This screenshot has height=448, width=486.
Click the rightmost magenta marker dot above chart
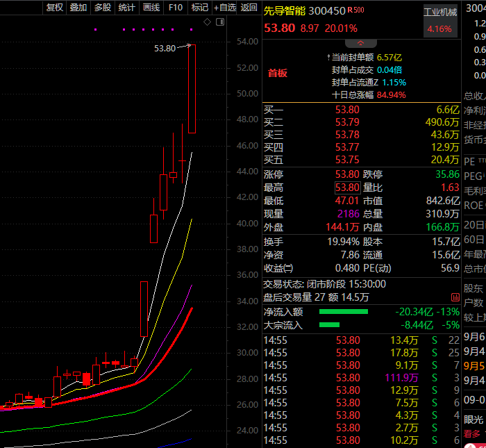tap(191, 30)
